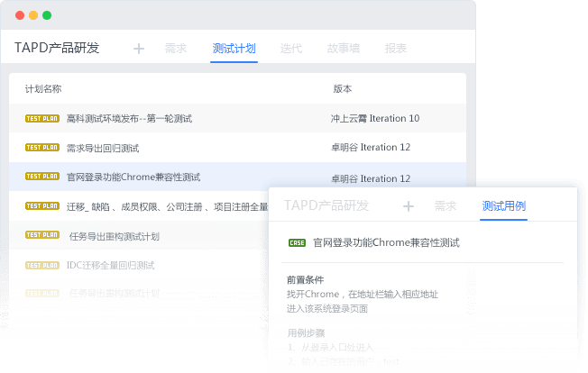
Task: Click 卓明谷 Iteration 12 in 需求导出回归测试 row
Action: pos(371,148)
